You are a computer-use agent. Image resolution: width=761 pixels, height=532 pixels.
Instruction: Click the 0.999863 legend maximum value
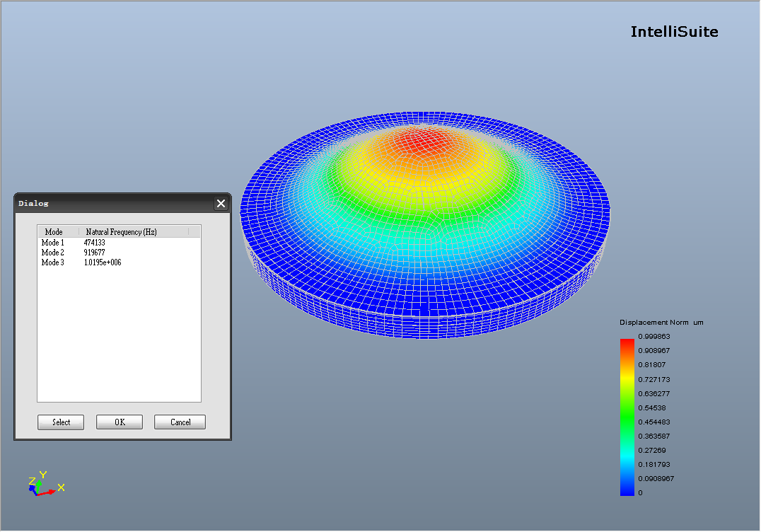(x=654, y=336)
